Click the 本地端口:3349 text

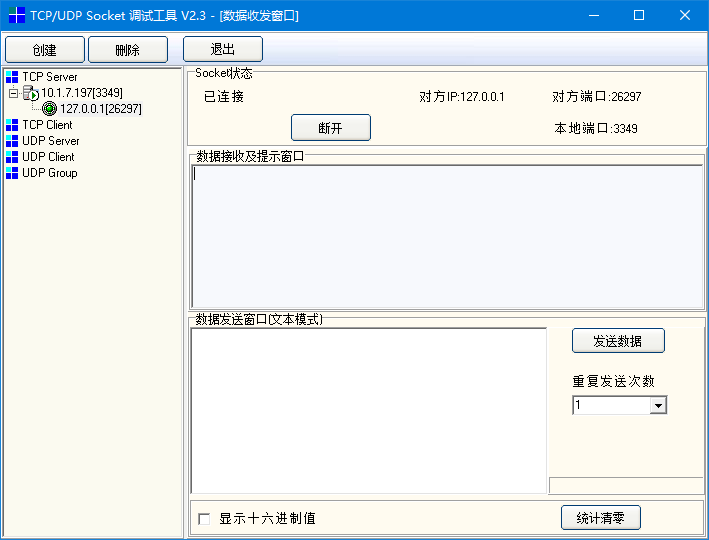pos(596,128)
